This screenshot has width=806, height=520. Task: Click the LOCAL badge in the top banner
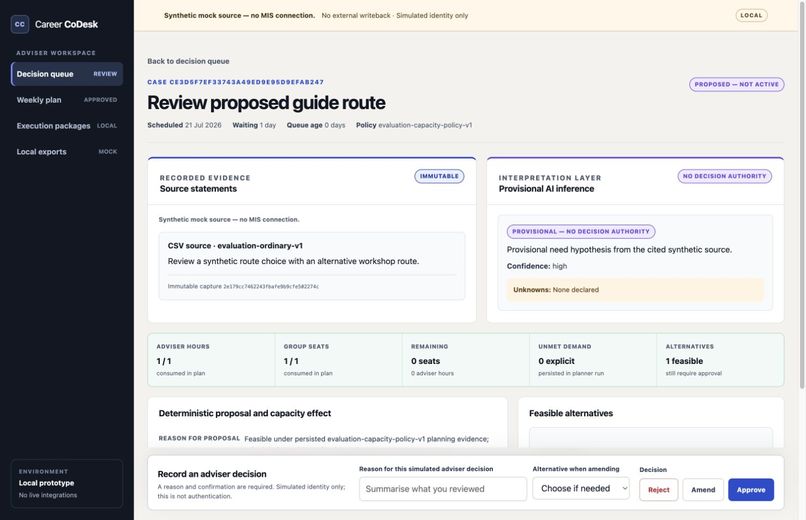751,15
